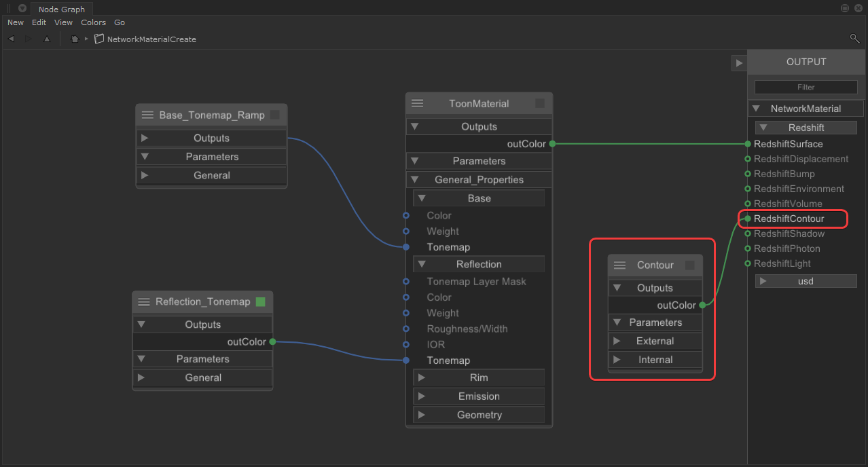
Task: Click the RedshiftDisplacement port dot
Action: [x=748, y=159]
